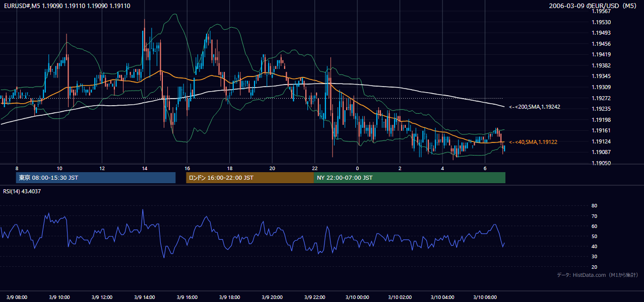This screenshot has height=302, width=644.
Task: Click the 3/9 16:00 date label
Action: (x=187, y=297)
